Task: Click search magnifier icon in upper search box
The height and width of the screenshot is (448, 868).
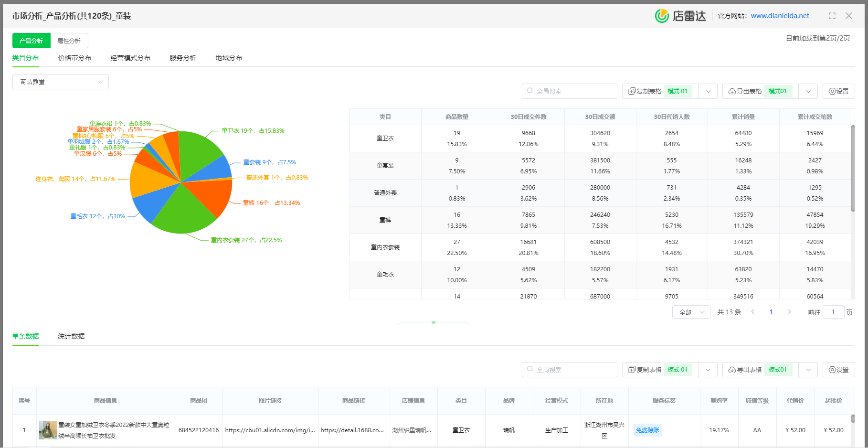Action: pyautogui.click(x=530, y=91)
